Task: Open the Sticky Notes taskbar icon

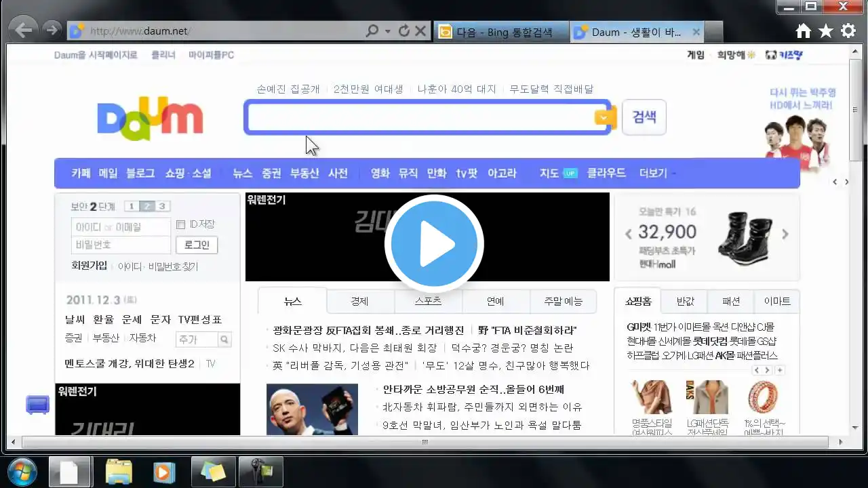Action: (x=213, y=472)
